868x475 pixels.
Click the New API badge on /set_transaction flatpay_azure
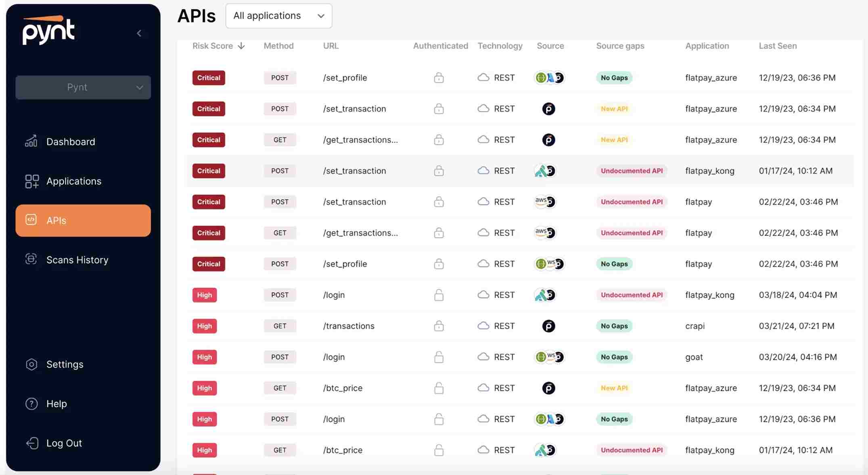614,108
